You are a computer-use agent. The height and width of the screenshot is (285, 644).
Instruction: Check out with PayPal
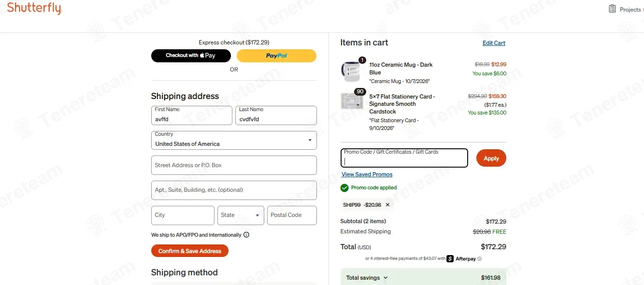(x=276, y=56)
